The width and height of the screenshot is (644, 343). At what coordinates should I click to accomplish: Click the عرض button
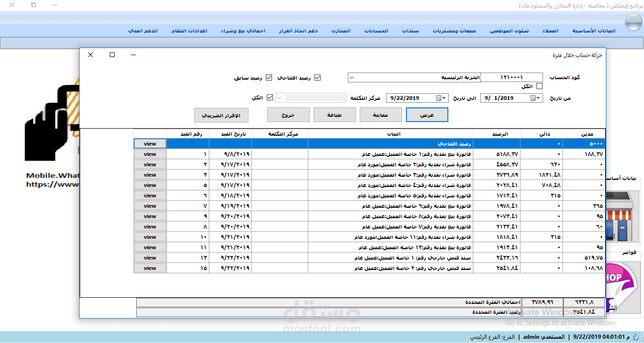[x=427, y=115]
